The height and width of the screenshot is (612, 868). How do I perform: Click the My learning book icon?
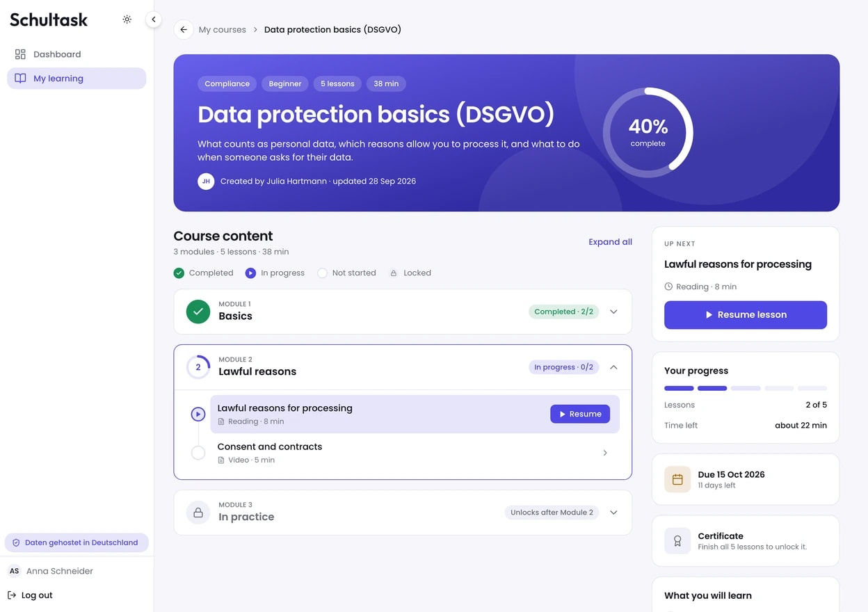tap(20, 79)
